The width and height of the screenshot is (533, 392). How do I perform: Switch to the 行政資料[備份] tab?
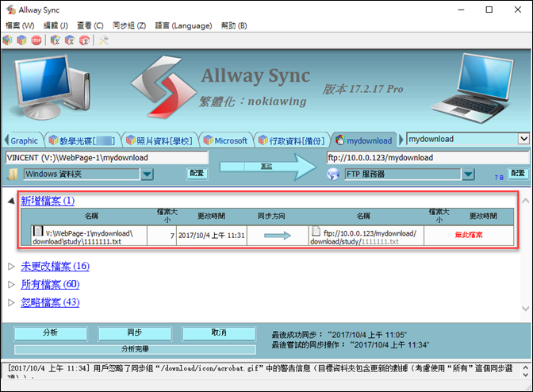pos(292,140)
